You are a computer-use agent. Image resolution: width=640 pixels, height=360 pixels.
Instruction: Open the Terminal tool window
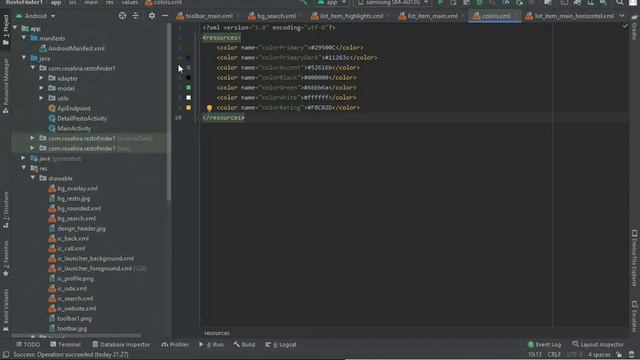tap(65, 345)
